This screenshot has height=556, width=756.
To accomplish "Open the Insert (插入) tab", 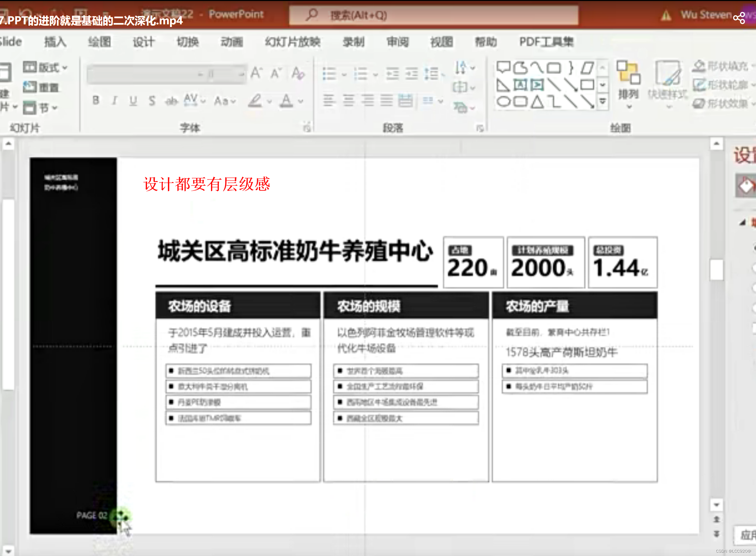I will click(55, 42).
